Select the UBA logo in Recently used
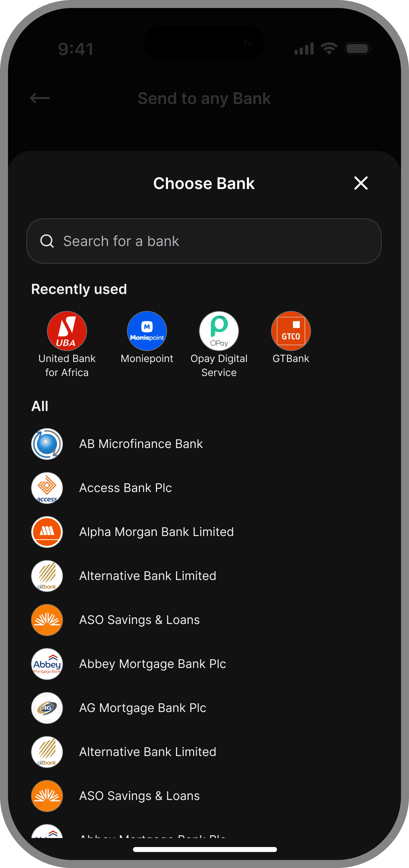The height and width of the screenshot is (868, 409). coord(67,331)
